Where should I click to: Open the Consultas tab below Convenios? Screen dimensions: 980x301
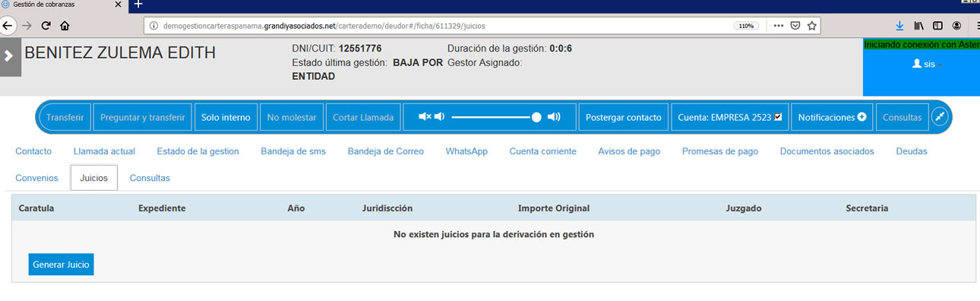(150, 178)
